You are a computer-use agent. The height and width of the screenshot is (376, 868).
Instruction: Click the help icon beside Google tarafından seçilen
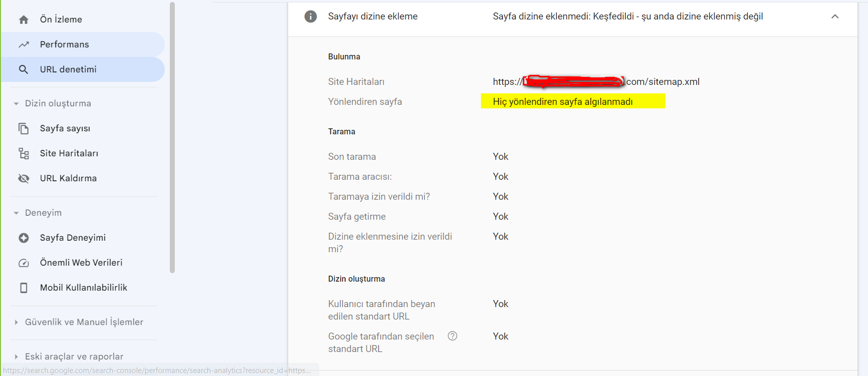452,336
